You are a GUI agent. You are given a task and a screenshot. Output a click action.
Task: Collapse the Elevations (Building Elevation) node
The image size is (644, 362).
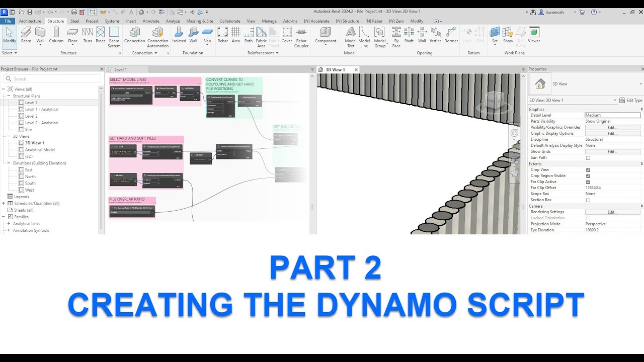[x=9, y=163]
